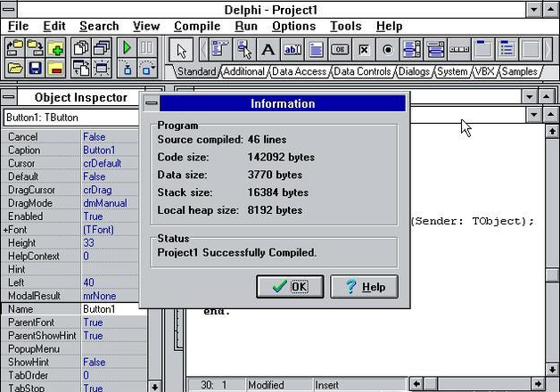560x392 pixels.
Task: Pick the CheckBox component from the palette
Action: point(364,49)
